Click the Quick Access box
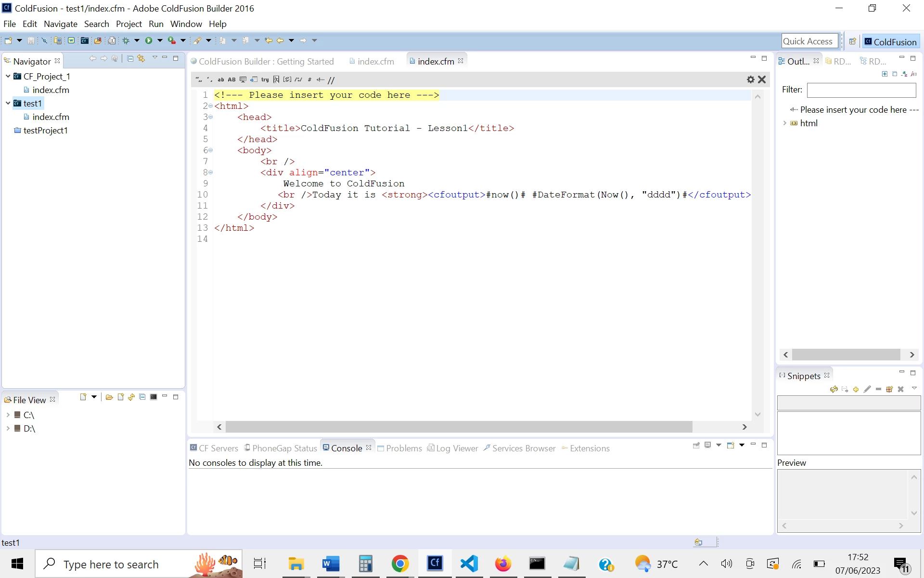This screenshot has width=924, height=578. click(808, 41)
